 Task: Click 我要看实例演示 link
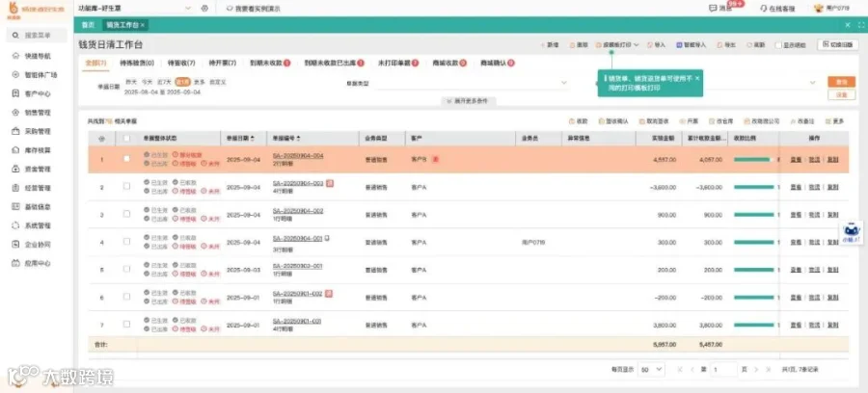[254, 9]
